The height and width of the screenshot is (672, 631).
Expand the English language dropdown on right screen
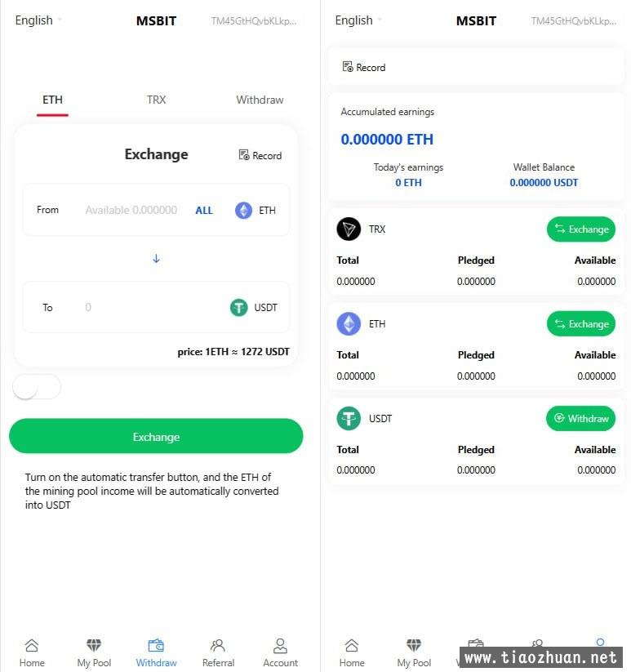[358, 20]
